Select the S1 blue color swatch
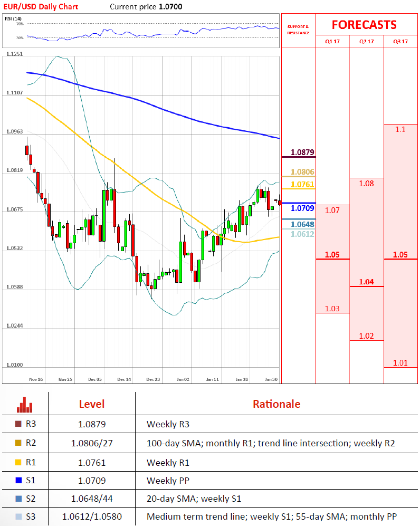Image resolution: width=420 pixels, height=526 pixels. point(18,481)
